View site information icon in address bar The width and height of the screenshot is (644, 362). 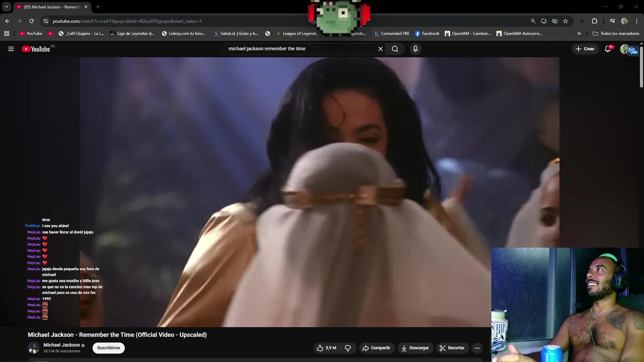pos(46,21)
